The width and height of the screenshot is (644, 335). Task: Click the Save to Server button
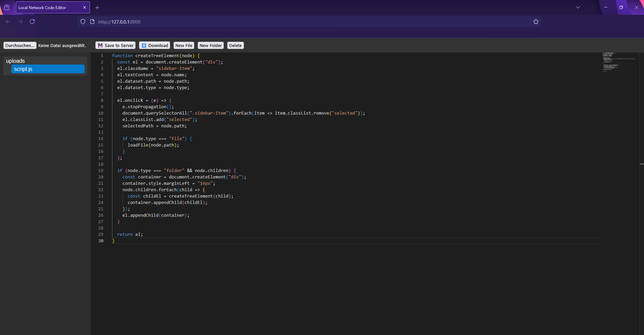115,45
